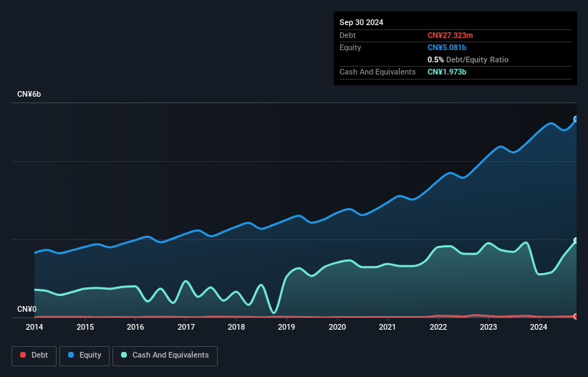588x377 pixels.
Task: Click the 2016 x-axis label
Action: (135, 327)
